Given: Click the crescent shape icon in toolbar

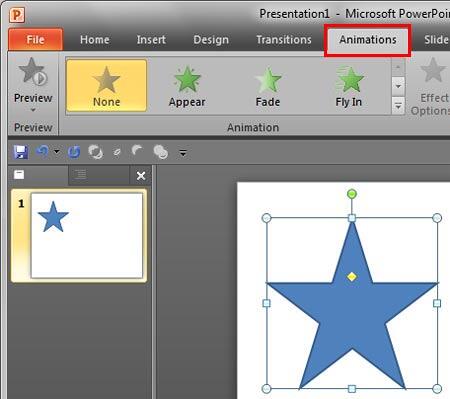Looking at the screenshot, I should (x=137, y=151).
